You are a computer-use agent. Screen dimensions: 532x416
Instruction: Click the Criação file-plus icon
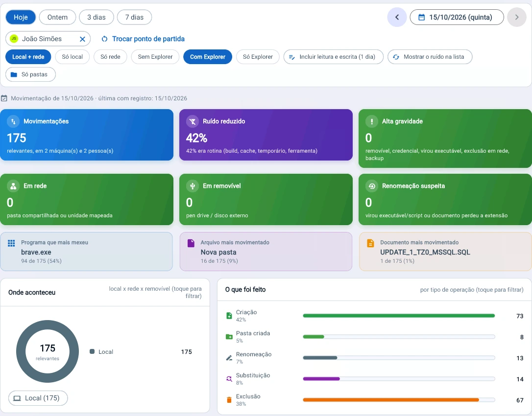tap(229, 316)
